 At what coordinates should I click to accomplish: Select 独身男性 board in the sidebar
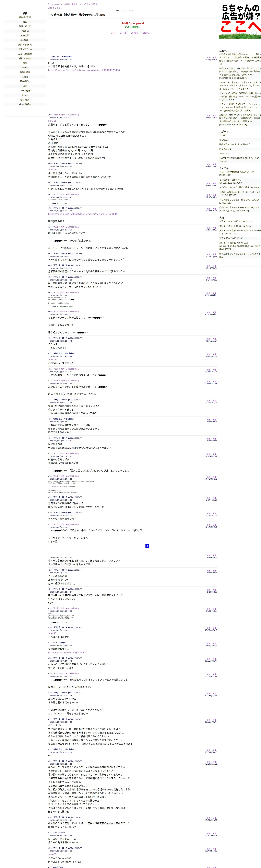25,35
